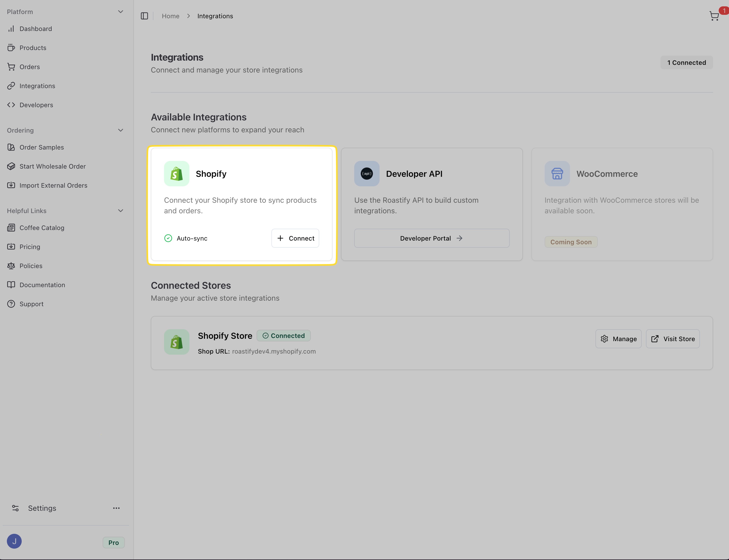Screen dimensions: 729x560
Task: Toggle sidebar panel icon
Action: click(144, 16)
